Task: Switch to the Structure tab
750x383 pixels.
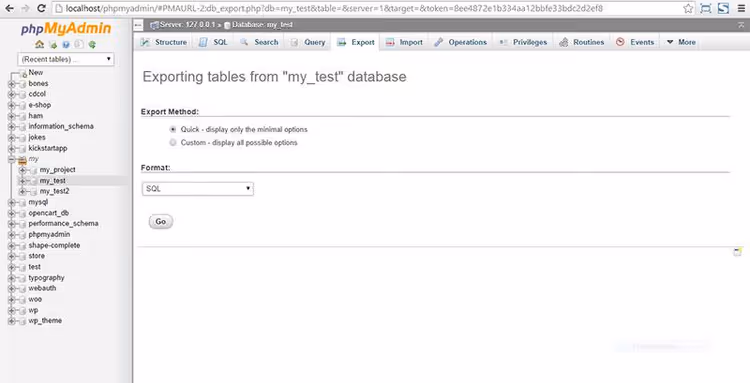Action: click(164, 42)
